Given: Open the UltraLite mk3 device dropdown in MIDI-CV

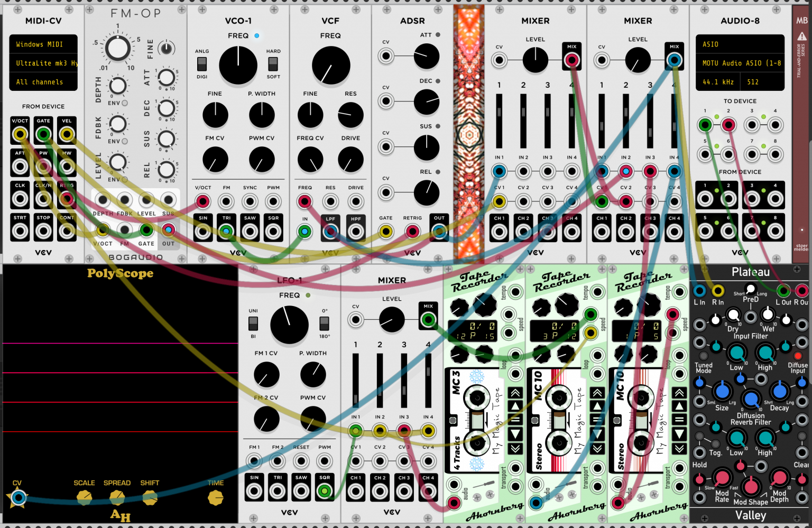Looking at the screenshot, I should coord(43,63).
